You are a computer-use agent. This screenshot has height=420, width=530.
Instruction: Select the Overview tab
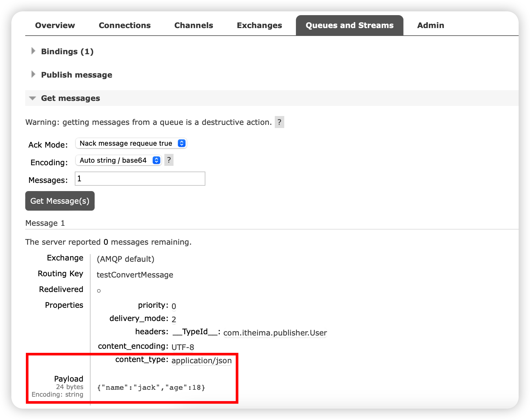point(55,25)
